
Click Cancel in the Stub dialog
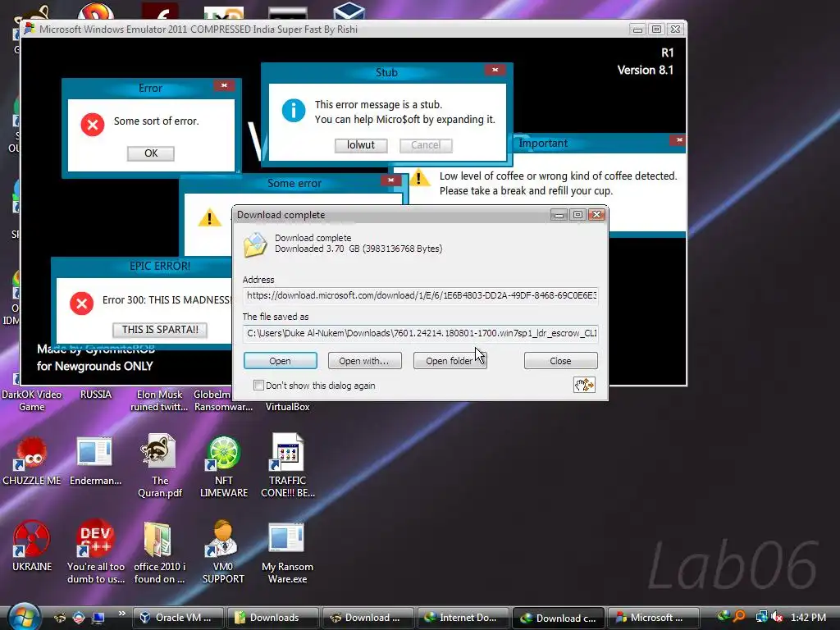pyautogui.click(x=426, y=145)
